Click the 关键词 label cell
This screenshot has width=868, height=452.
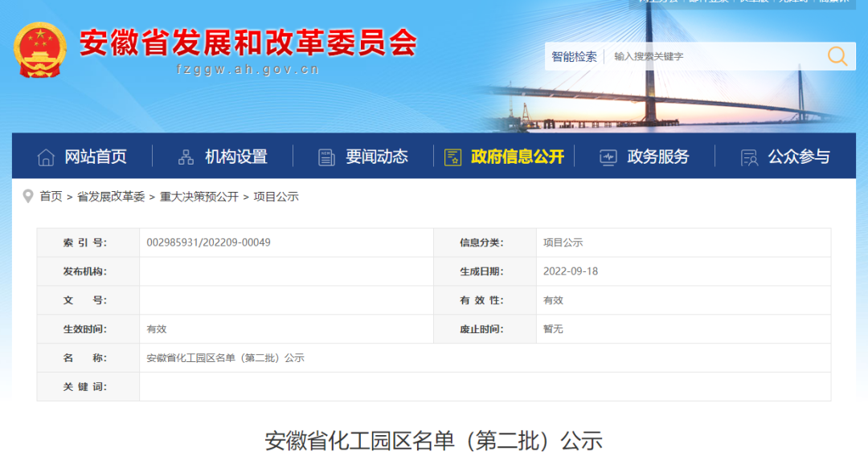point(88,387)
